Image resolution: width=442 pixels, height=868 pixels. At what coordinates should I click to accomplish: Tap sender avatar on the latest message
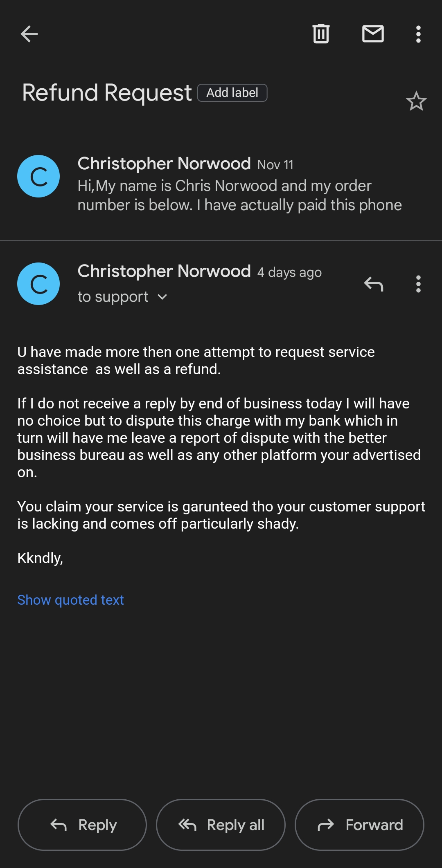click(x=38, y=284)
